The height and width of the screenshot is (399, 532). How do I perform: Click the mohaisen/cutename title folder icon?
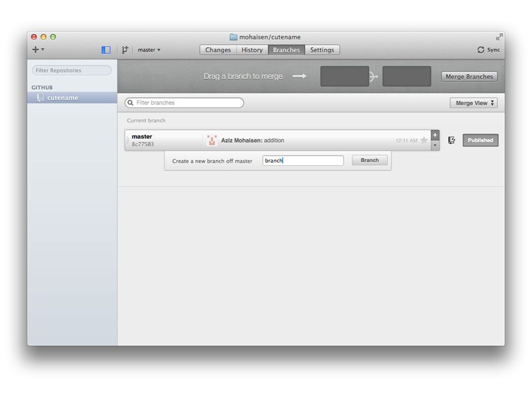coord(233,37)
